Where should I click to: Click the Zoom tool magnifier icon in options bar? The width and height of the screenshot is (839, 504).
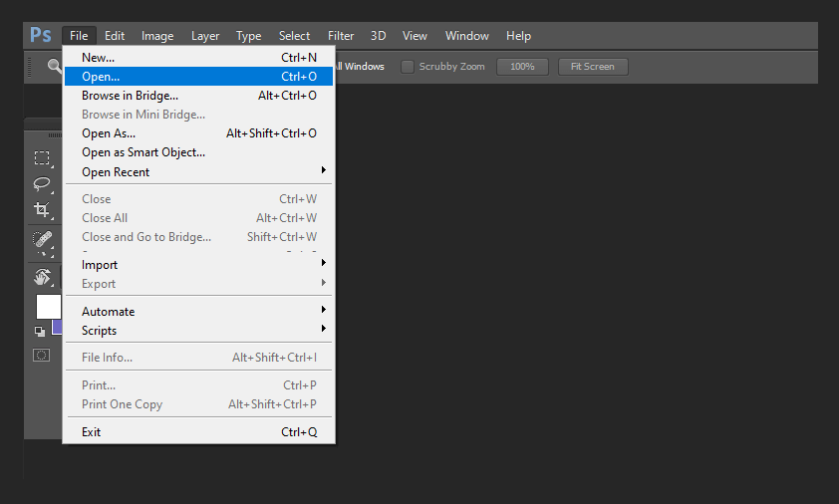pyautogui.click(x=54, y=67)
